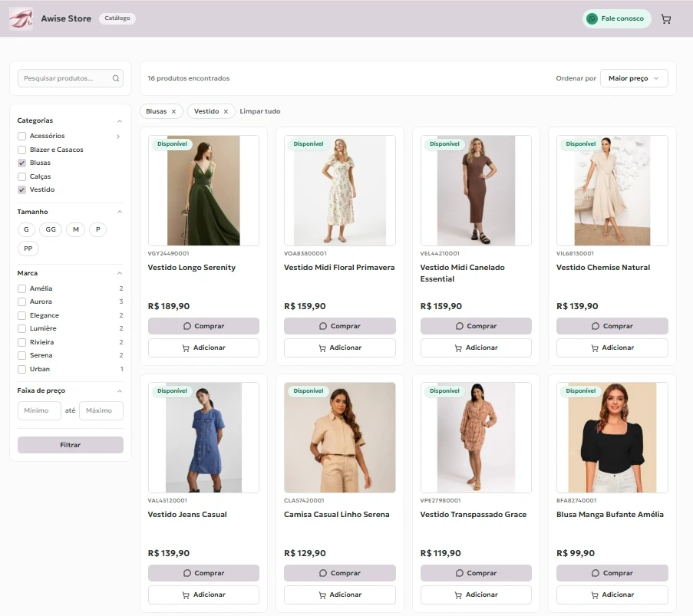Screen dimensions: 693x616
Task: Collapse the Tamanho section
Action: point(119,212)
